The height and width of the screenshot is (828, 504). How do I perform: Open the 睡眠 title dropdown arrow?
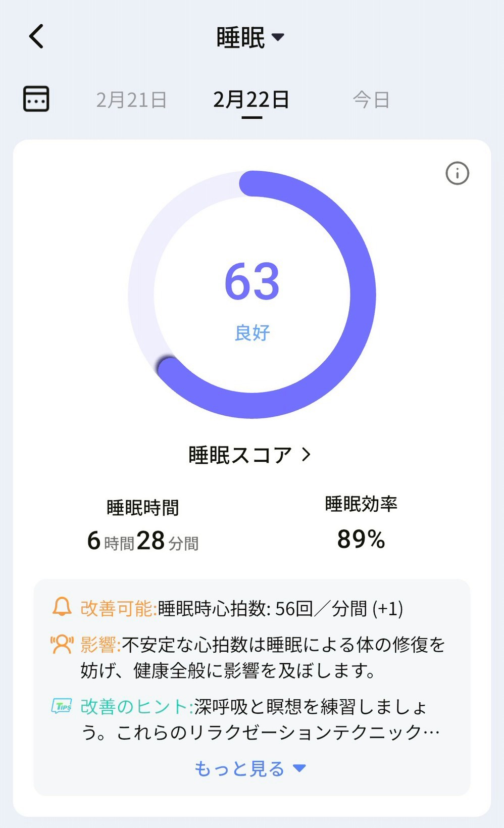tap(278, 37)
